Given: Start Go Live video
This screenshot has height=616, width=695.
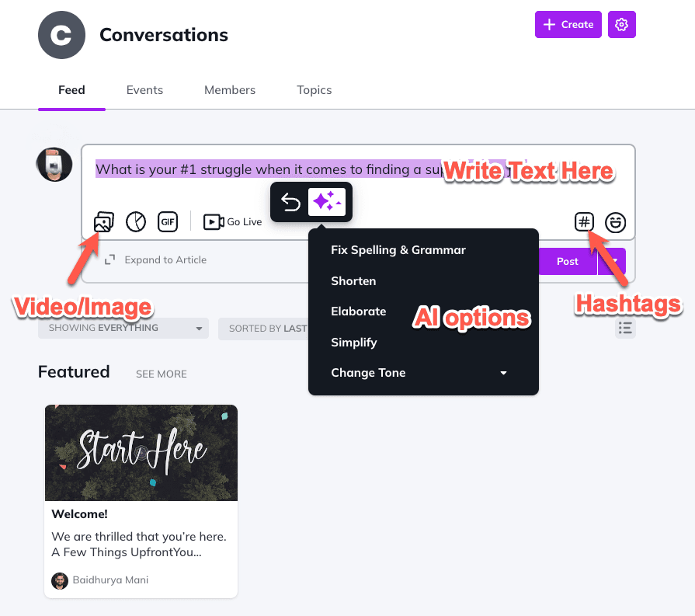Looking at the screenshot, I should pyautogui.click(x=232, y=221).
